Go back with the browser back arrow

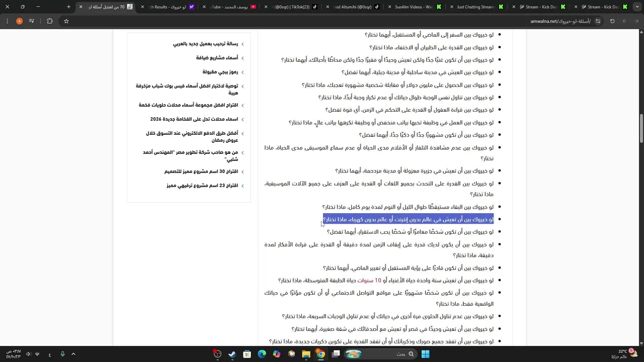point(636,21)
